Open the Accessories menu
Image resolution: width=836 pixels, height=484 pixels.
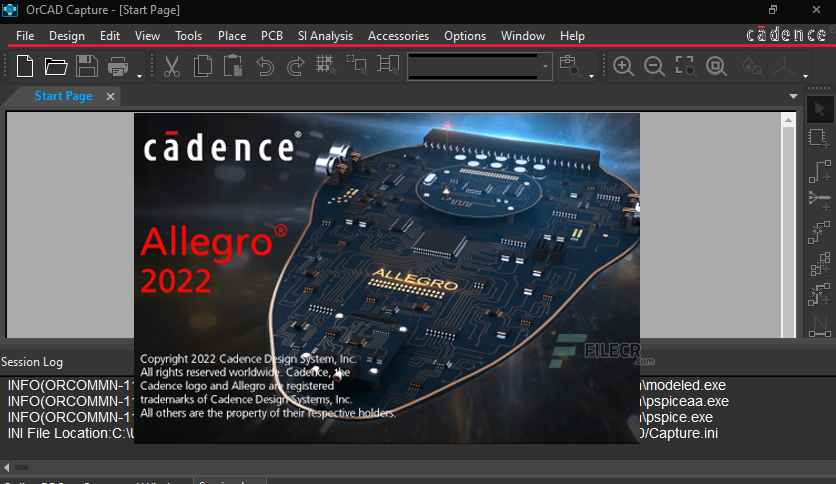pos(398,36)
